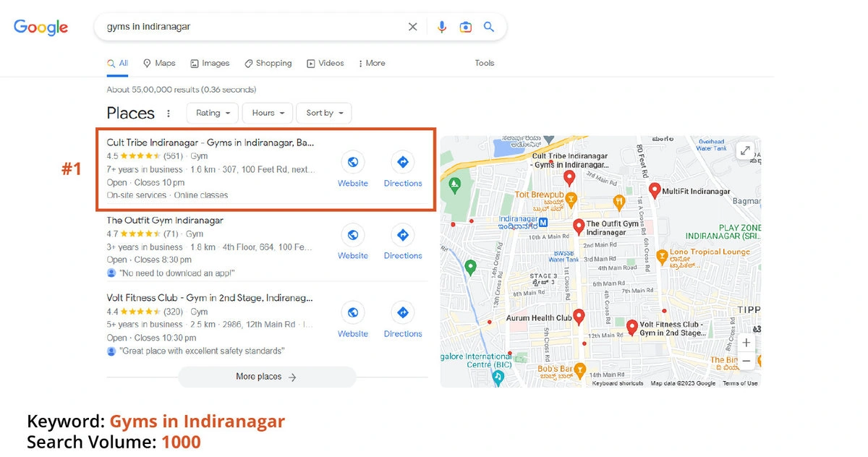Click "Open · Closes 10:30 pm" hours text
The height and width of the screenshot is (457, 868).
coord(151,338)
